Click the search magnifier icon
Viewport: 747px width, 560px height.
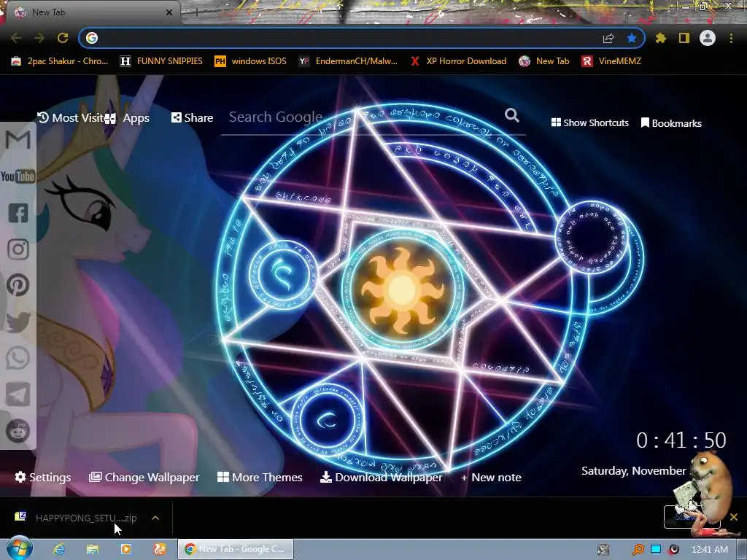(x=511, y=115)
